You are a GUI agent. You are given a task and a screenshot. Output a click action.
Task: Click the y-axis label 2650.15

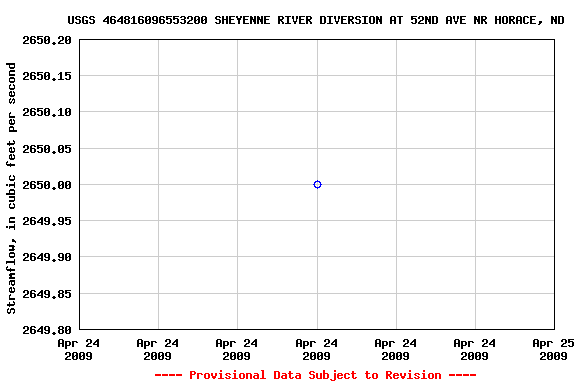click(47, 76)
